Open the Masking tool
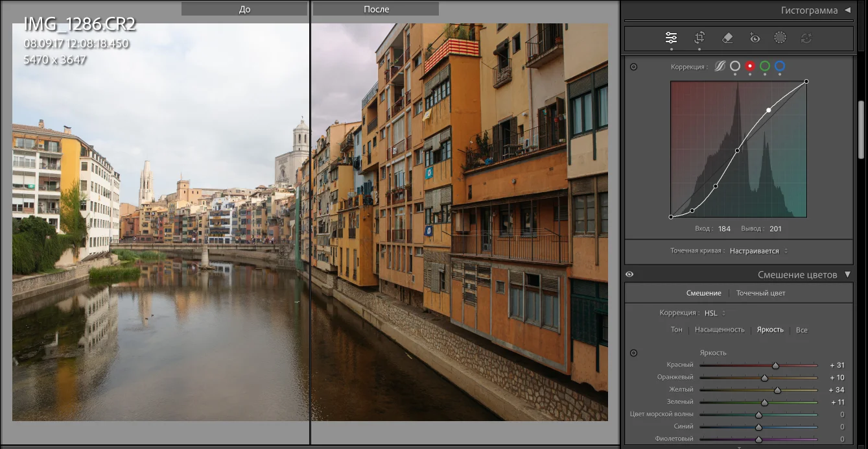The width and height of the screenshot is (868, 449). pyautogui.click(x=780, y=38)
